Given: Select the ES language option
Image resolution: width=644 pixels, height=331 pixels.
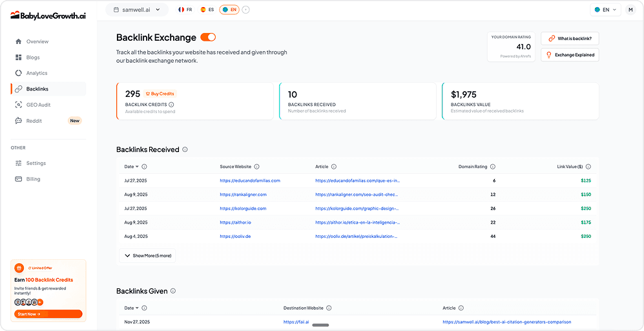Looking at the screenshot, I should 207,10.
